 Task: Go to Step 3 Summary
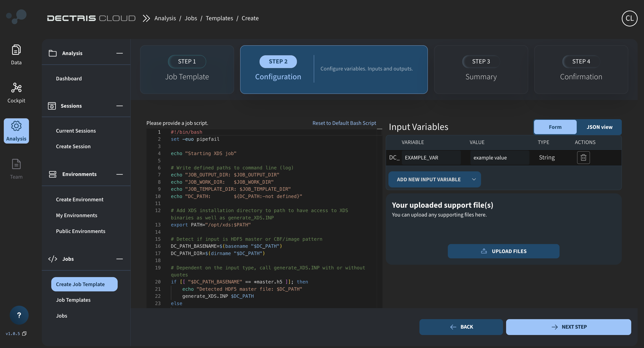pos(481,70)
